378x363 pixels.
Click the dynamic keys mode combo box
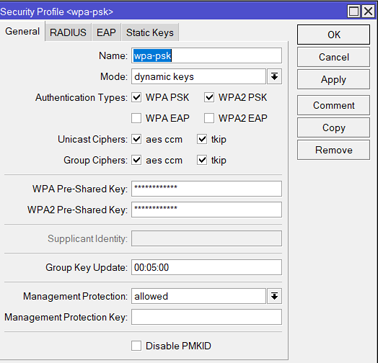(198, 77)
